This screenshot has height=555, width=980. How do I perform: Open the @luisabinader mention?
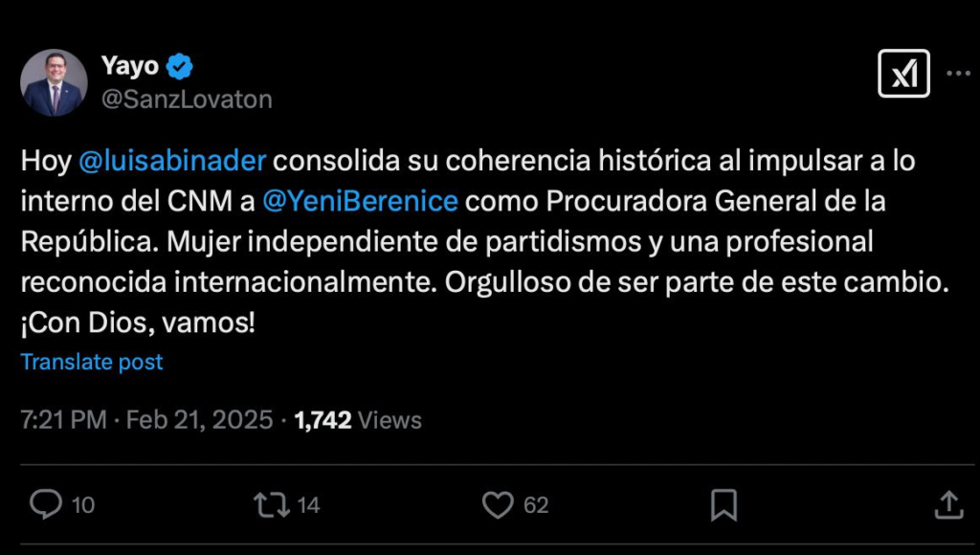170,161
